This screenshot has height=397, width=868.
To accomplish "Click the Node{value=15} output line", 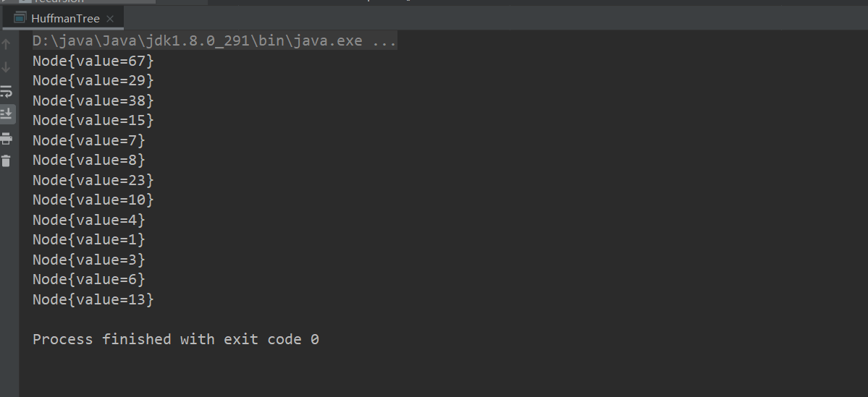I will (x=93, y=121).
